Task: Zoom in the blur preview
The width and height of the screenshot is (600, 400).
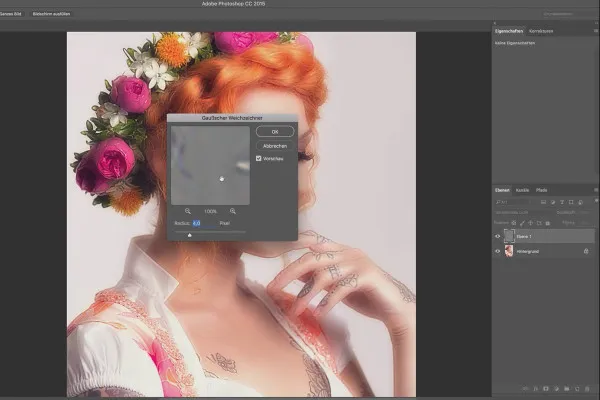Action: pyautogui.click(x=233, y=211)
